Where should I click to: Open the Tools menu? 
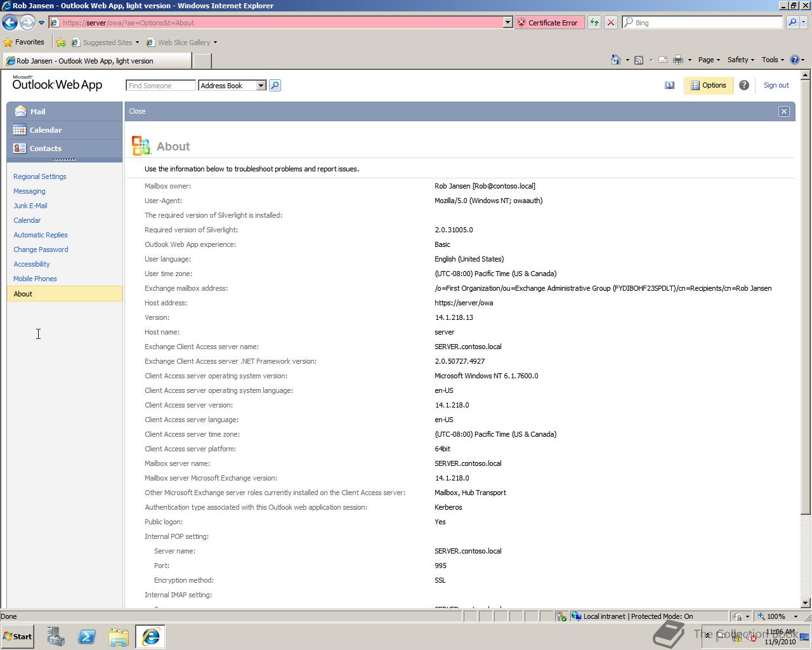[773, 60]
